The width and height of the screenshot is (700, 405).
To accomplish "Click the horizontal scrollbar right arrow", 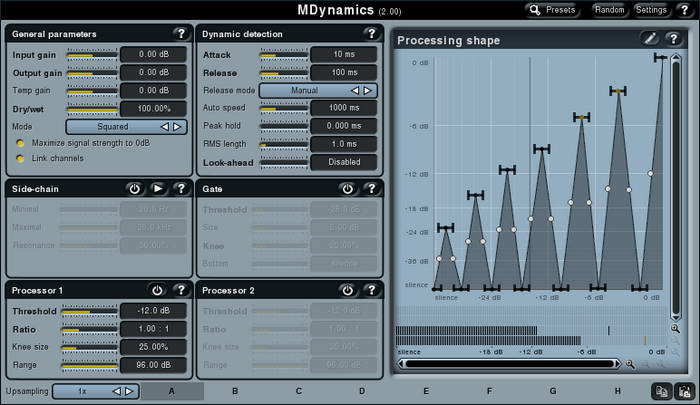I will click(617, 364).
